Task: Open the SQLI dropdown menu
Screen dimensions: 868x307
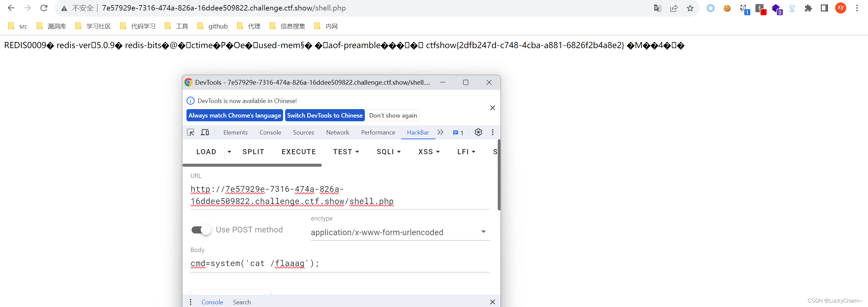Action: [389, 152]
